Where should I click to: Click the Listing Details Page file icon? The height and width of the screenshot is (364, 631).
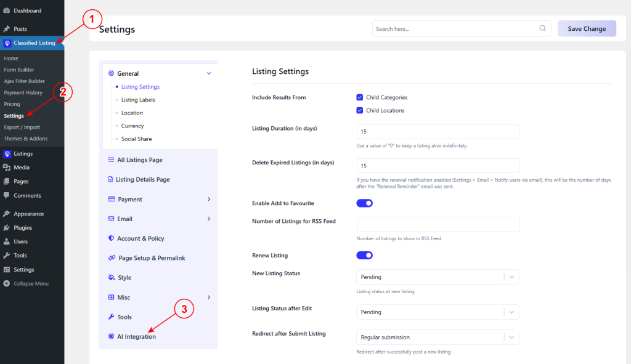point(110,179)
